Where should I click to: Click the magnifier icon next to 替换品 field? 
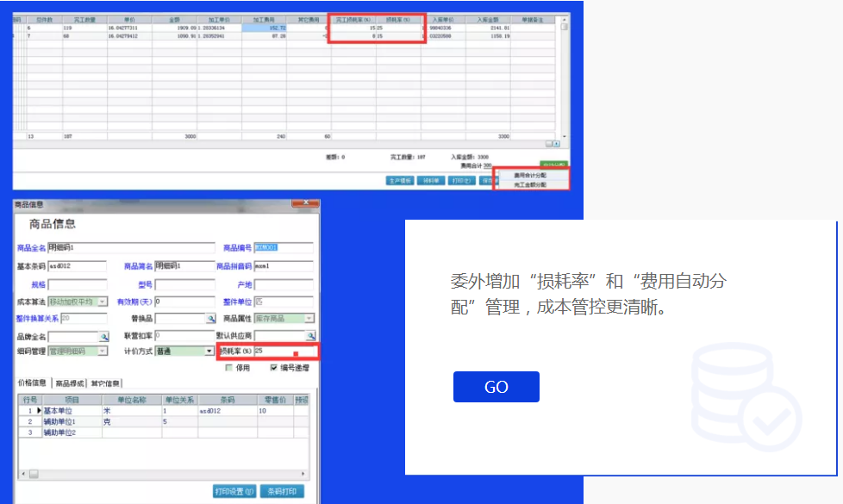coord(210,319)
